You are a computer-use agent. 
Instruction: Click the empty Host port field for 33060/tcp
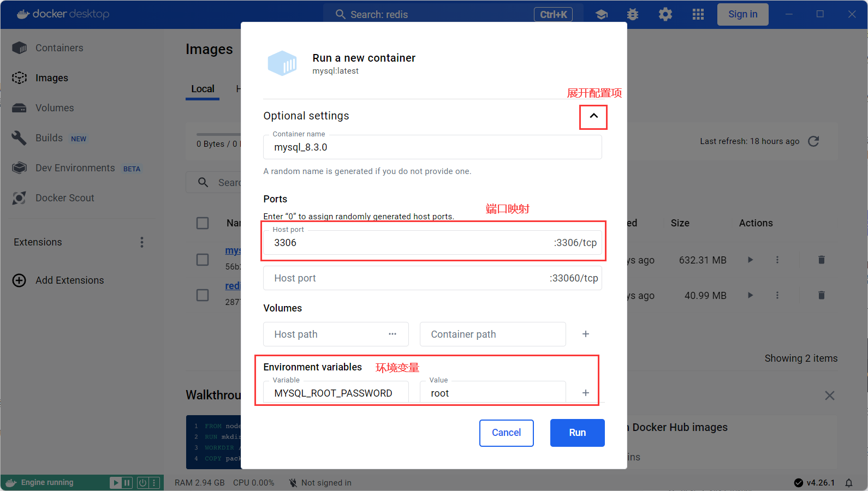(x=432, y=278)
